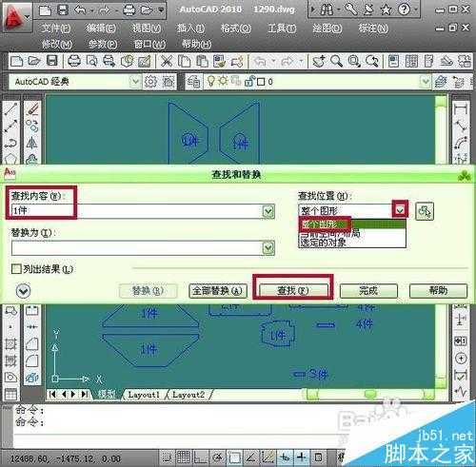Image resolution: width=476 pixels, height=467 pixels.
Task: Click the Plot printer icon in standard toolbar
Action: pos(74,61)
